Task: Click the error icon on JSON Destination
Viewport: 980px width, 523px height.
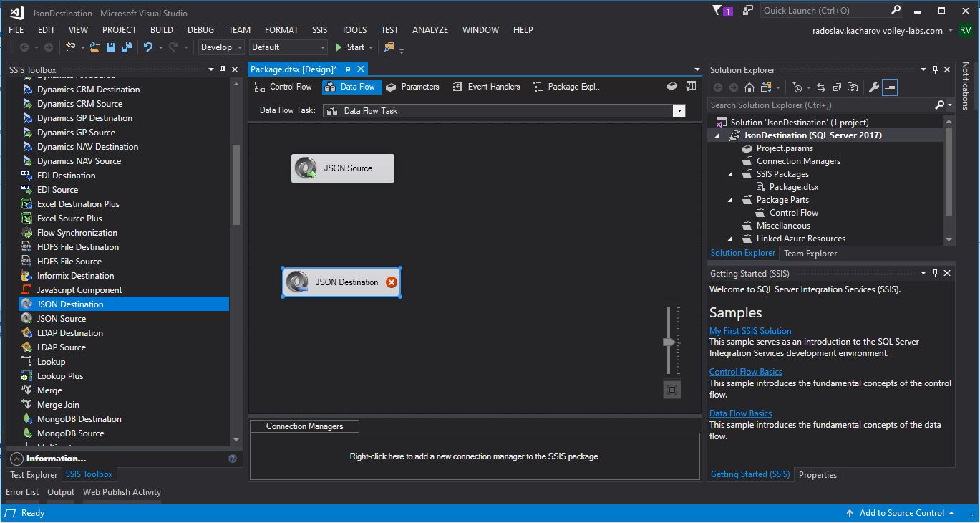Action: pyautogui.click(x=392, y=282)
